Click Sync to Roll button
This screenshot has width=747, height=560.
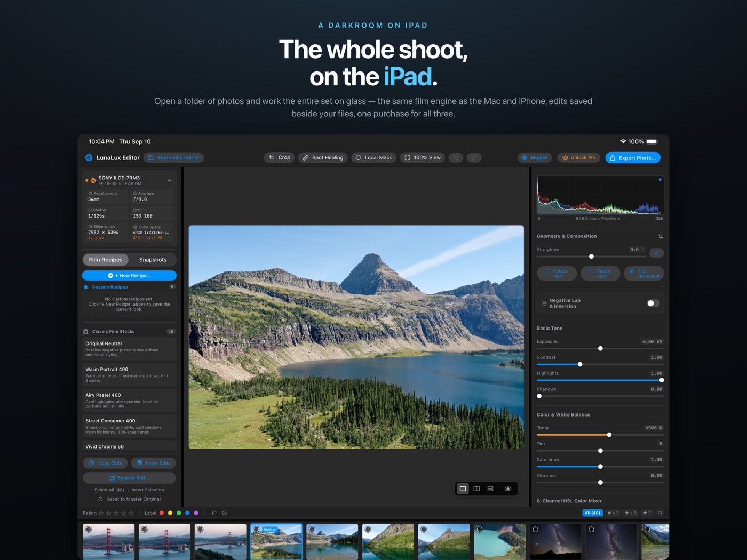(129, 478)
